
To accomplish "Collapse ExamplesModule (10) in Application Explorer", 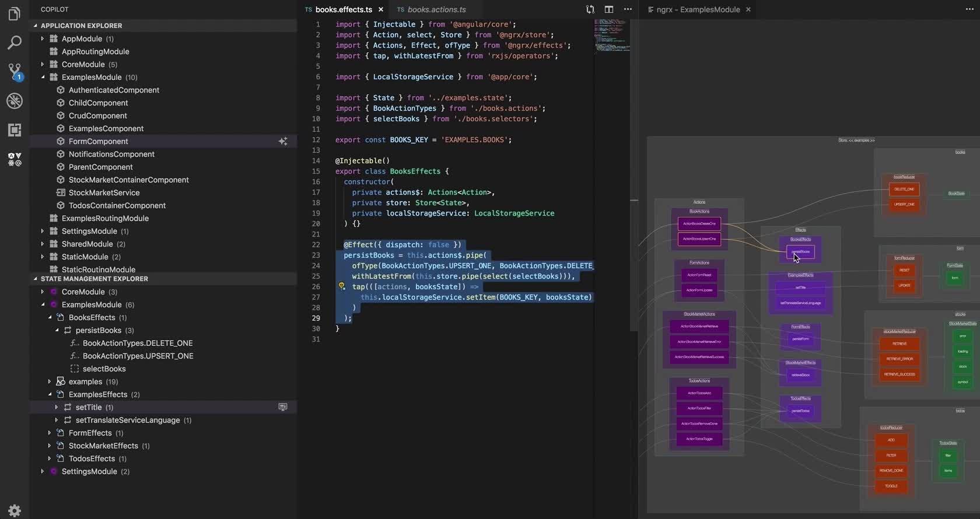I will tap(43, 77).
